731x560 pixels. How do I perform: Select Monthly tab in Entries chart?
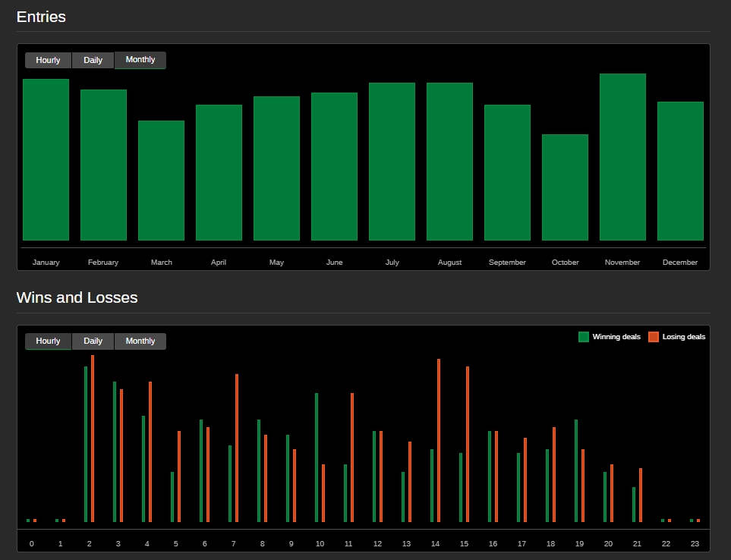140,60
